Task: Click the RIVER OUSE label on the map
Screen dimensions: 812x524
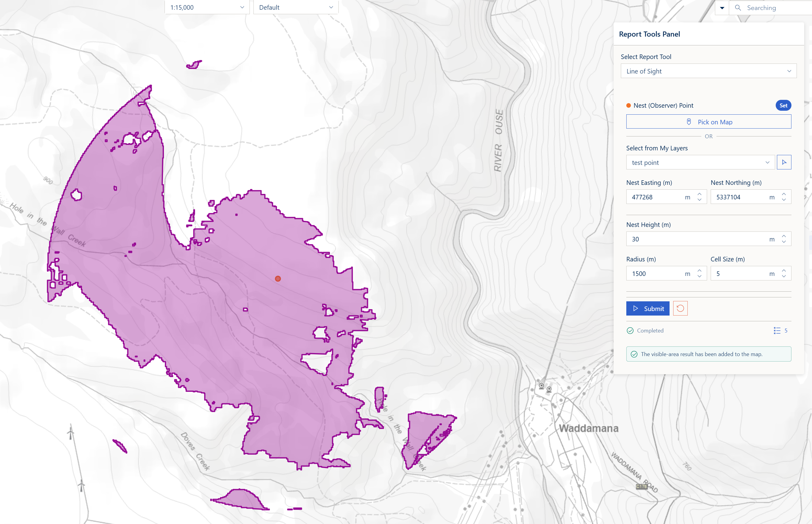Action: tap(498, 140)
